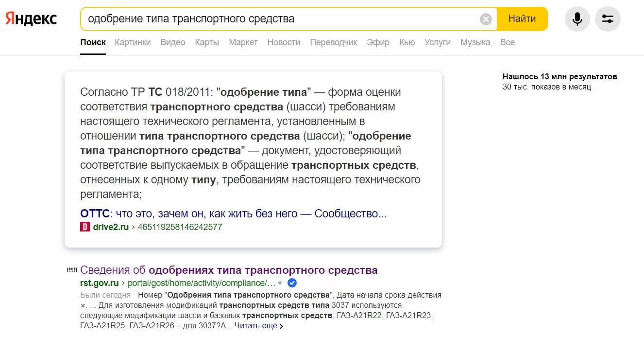Open the Переводчик tab

pos(333,42)
